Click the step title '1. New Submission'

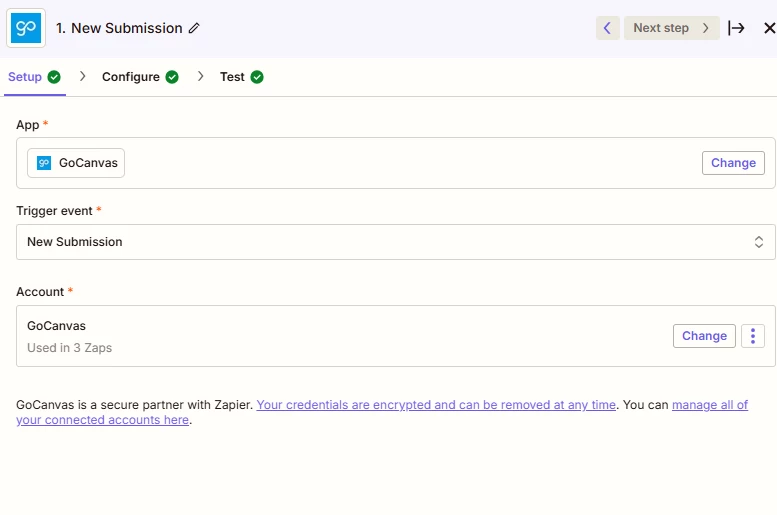[119, 28]
